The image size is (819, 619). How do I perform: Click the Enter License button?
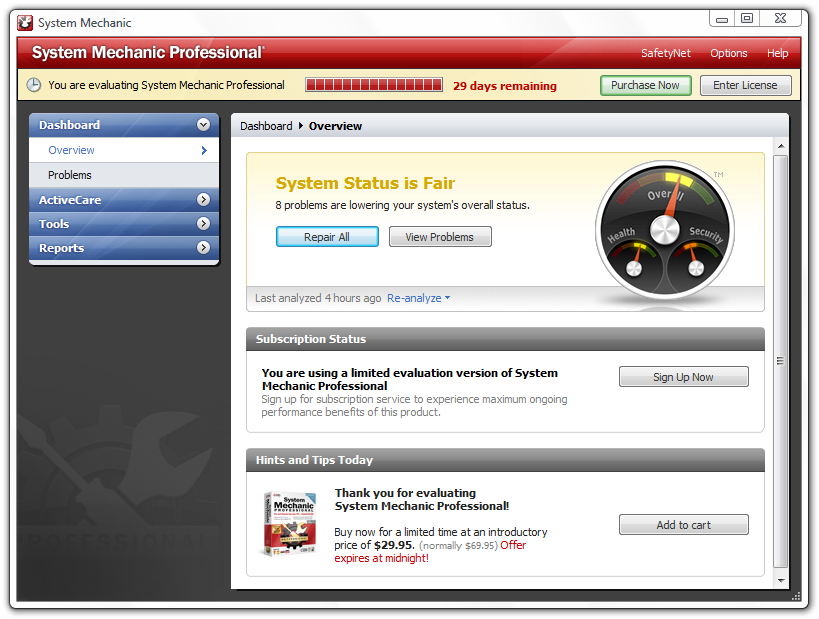click(x=745, y=85)
